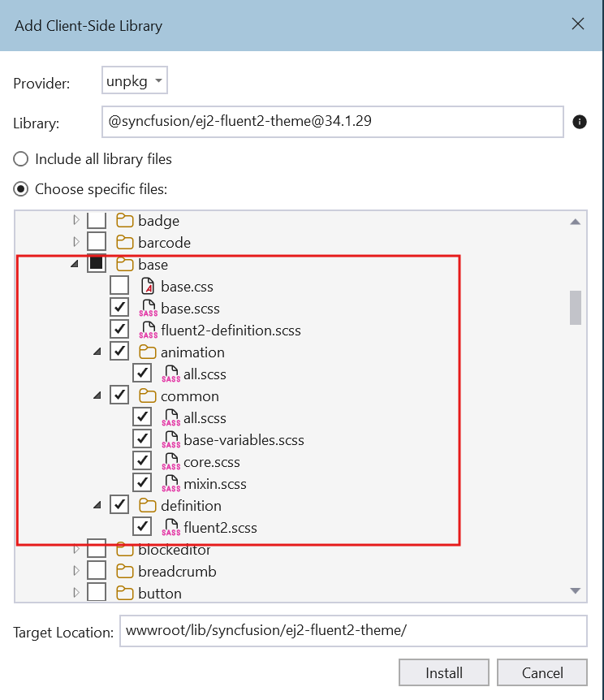Screen dimensions: 604x700
Task: Click the fluent2.scss SASS icon
Action: pyautogui.click(x=171, y=527)
